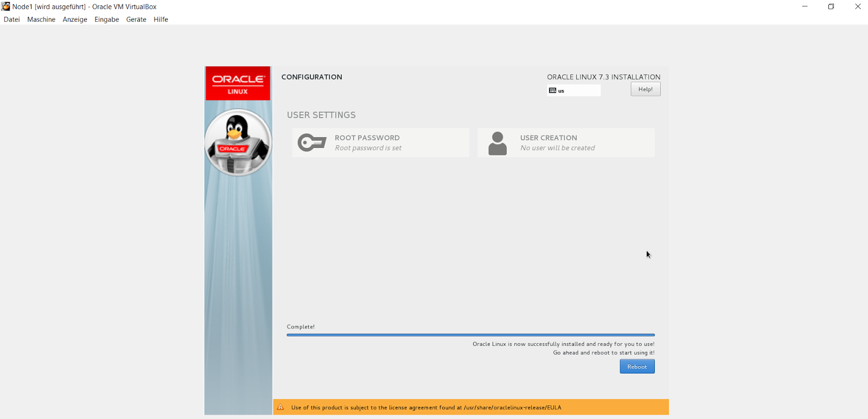Open the Datei menu

11,20
